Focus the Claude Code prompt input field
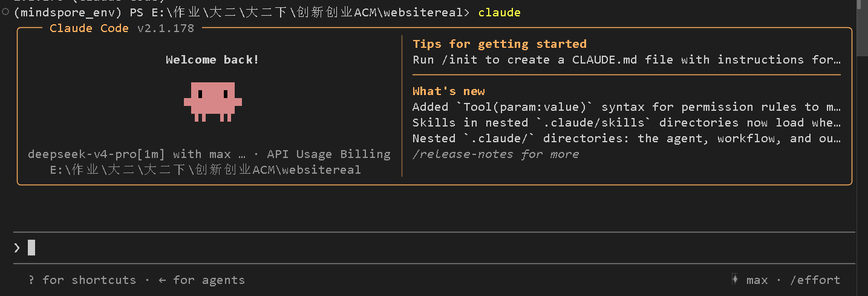868x296 pixels. pos(434,248)
